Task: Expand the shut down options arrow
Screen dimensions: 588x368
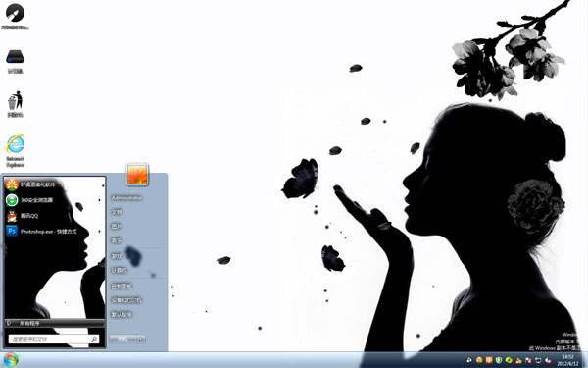Action: tap(141, 339)
